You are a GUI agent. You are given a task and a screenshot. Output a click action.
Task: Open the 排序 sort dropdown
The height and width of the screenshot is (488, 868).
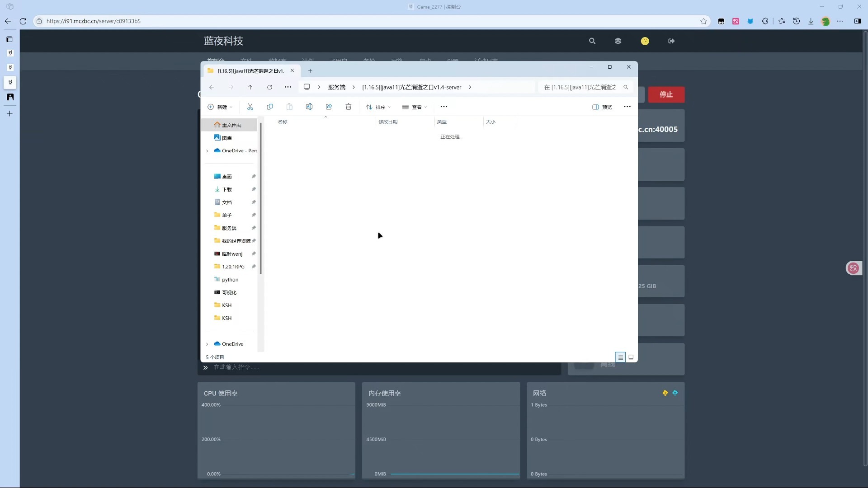[x=378, y=107]
